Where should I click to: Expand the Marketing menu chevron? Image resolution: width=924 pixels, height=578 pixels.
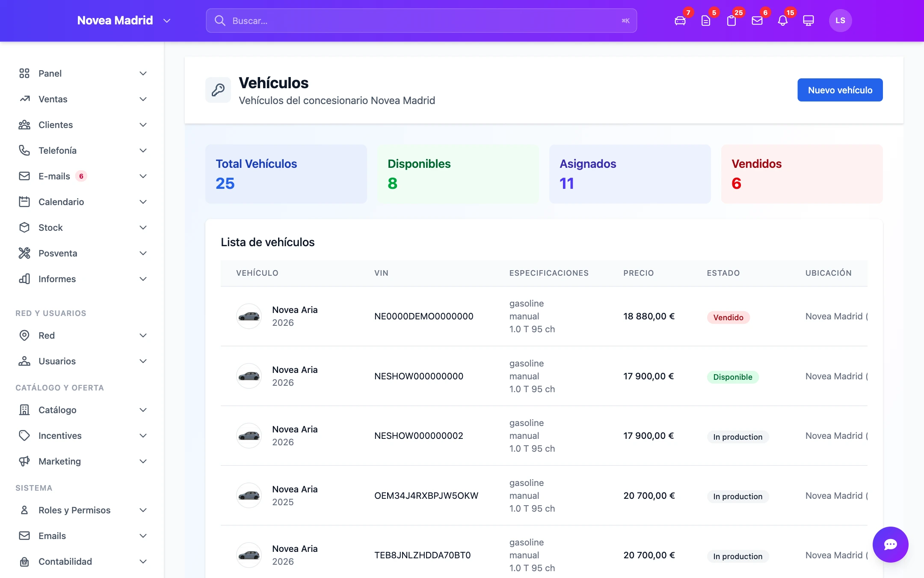click(143, 461)
